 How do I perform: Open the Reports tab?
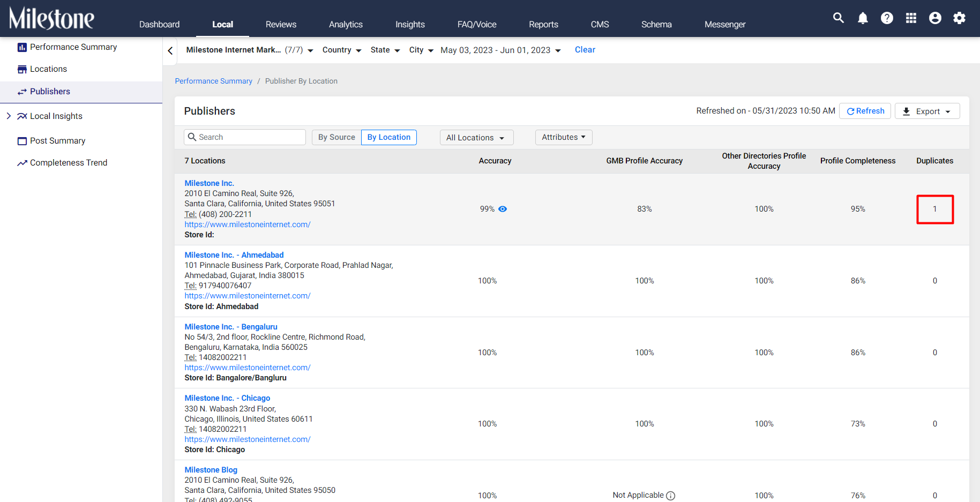pos(543,25)
